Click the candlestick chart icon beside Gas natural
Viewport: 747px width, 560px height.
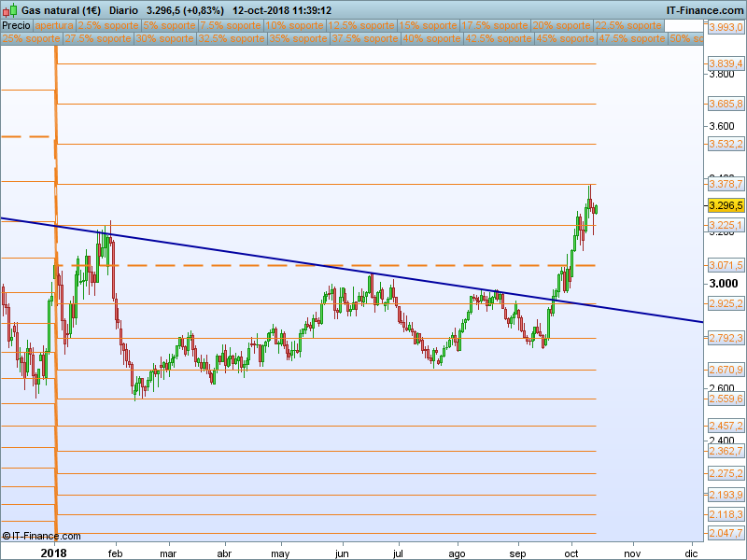tap(9, 10)
